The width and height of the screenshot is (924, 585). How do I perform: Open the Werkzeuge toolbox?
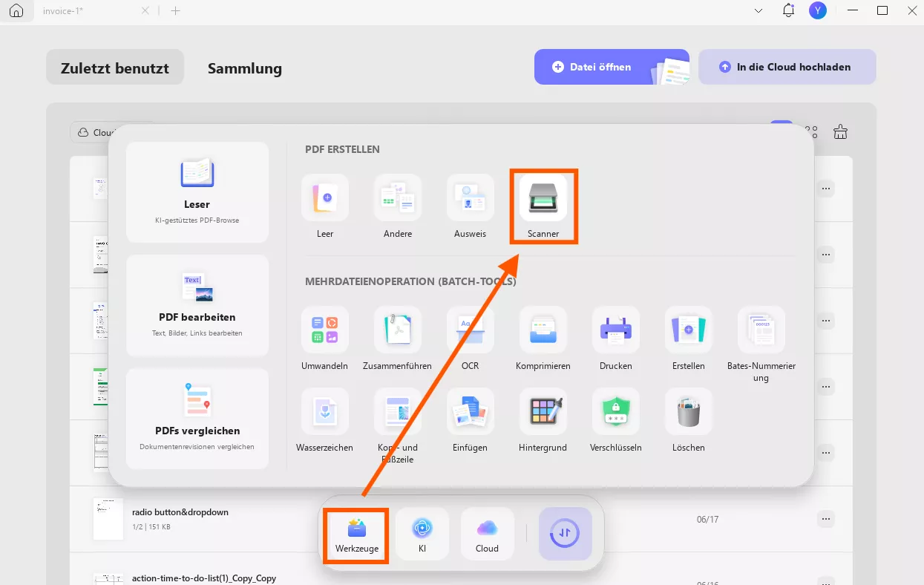[x=356, y=535]
